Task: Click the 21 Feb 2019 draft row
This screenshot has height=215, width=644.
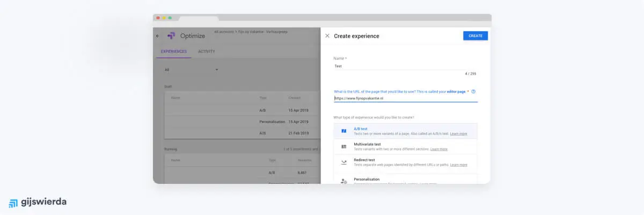Action: (x=243, y=133)
